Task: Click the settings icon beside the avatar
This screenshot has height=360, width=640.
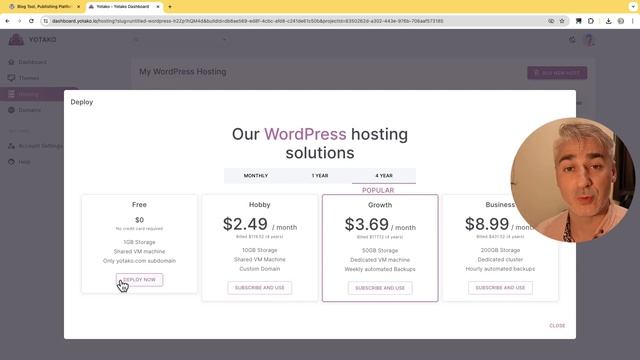Action: (572, 40)
